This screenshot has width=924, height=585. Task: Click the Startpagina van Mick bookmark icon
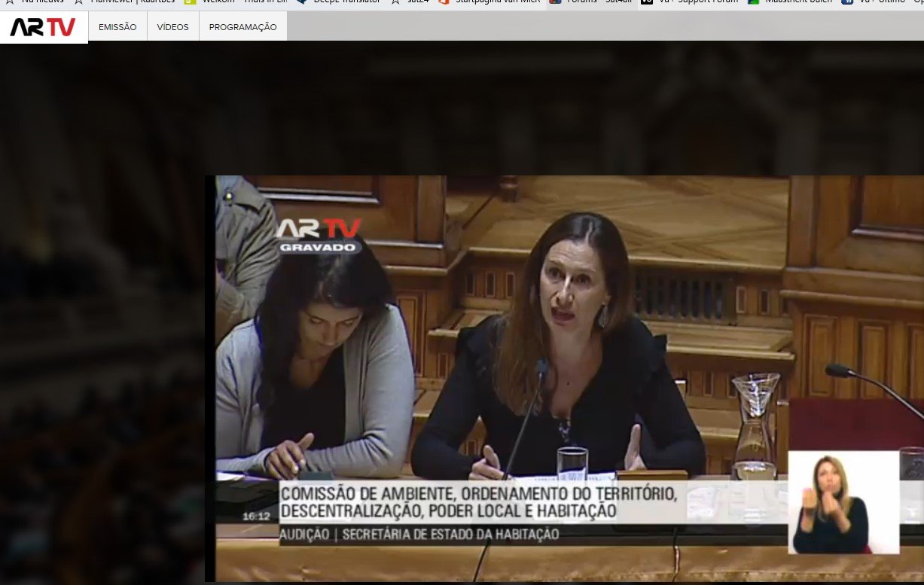pos(444,2)
